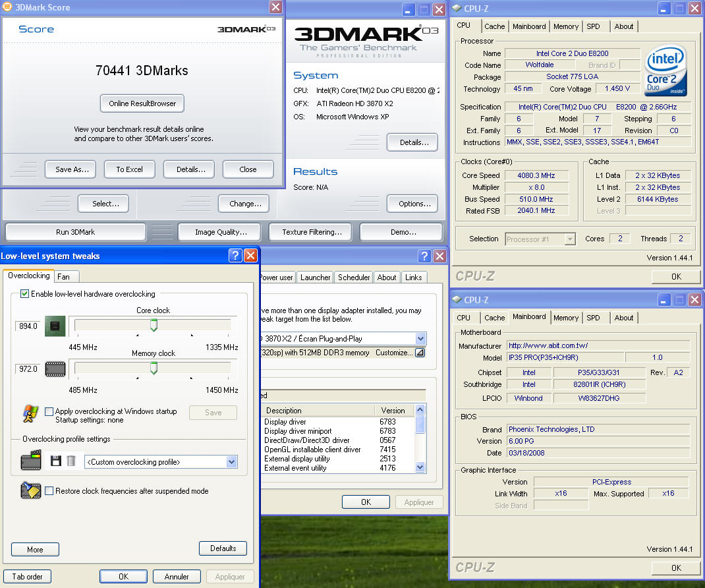Viewport: 705px width, 588px height.
Task: Close the 3DMark Score window
Action: pyautogui.click(x=275, y=7)
